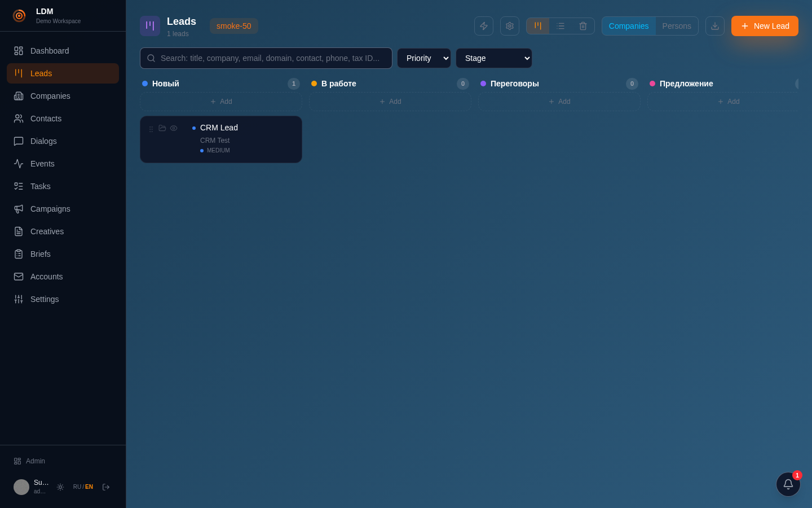Click the CRM Lead folder icon

coord(162,128)
